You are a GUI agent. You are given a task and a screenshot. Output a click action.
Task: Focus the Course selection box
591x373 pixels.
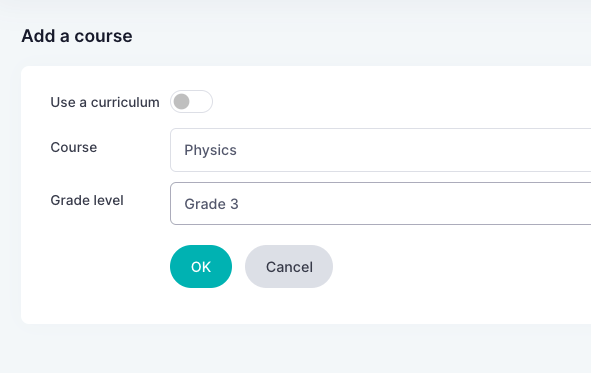click(x=380, y=150)
